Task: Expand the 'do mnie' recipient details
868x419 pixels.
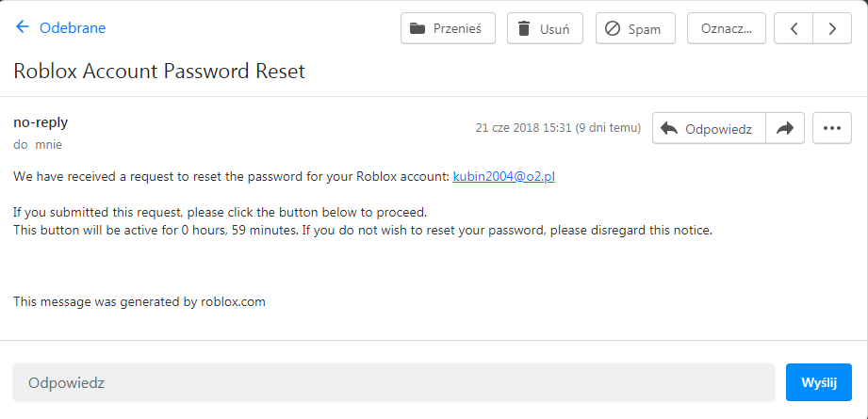Action: 38,145
